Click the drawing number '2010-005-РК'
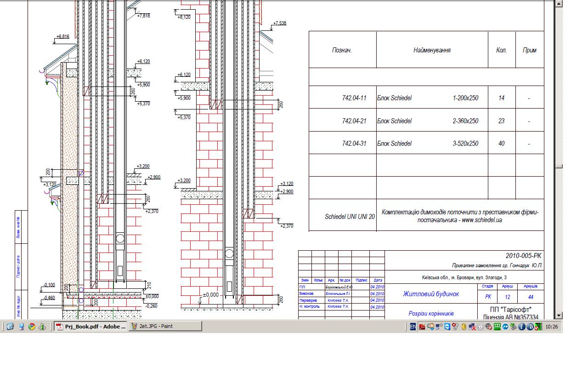Image resolution: width=588 pixels, height=368 pixels. coord(524,256)
